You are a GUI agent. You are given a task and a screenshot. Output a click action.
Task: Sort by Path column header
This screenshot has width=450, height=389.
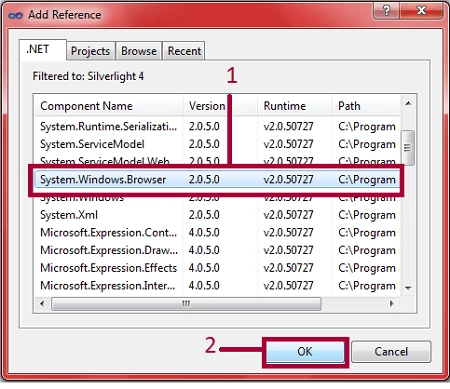point(366,106)
